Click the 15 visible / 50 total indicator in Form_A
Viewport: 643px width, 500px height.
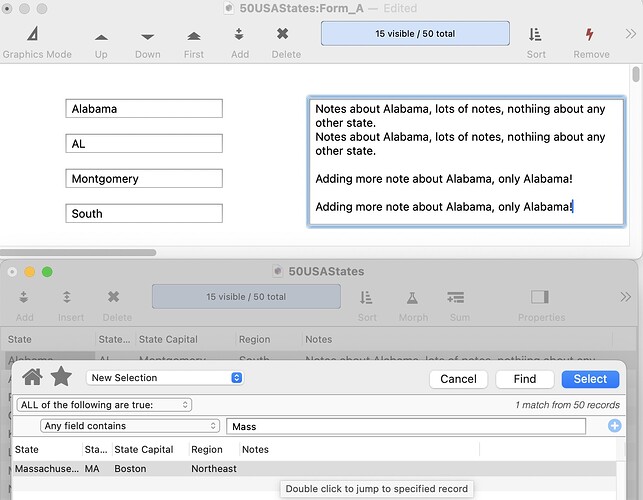[415, 34]
